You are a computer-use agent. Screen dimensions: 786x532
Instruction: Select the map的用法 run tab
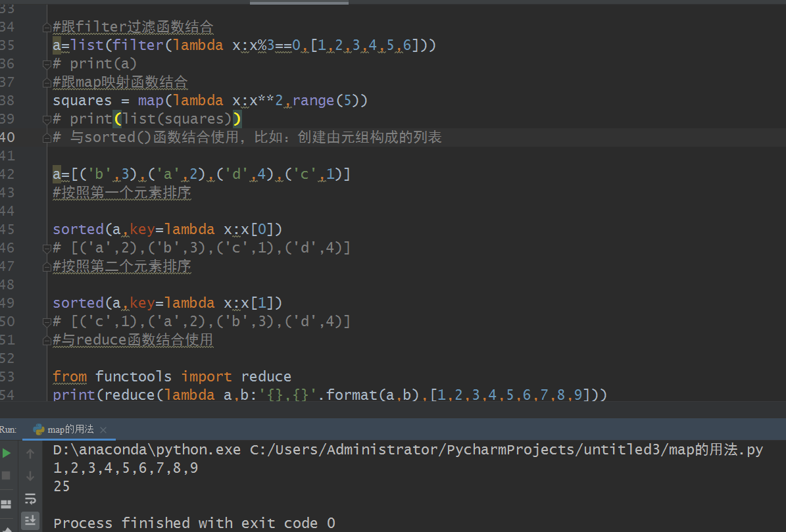tap(69, 429)
